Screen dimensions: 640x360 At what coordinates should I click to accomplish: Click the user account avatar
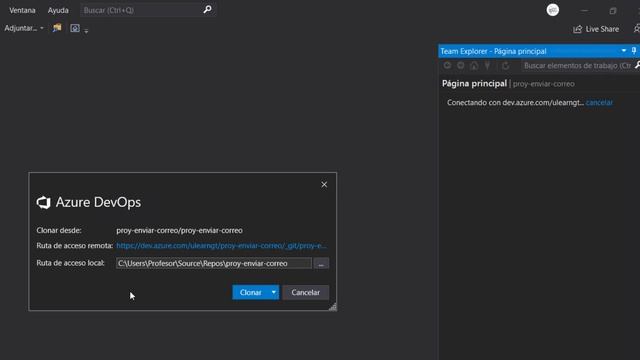click(x=553, y=10)
